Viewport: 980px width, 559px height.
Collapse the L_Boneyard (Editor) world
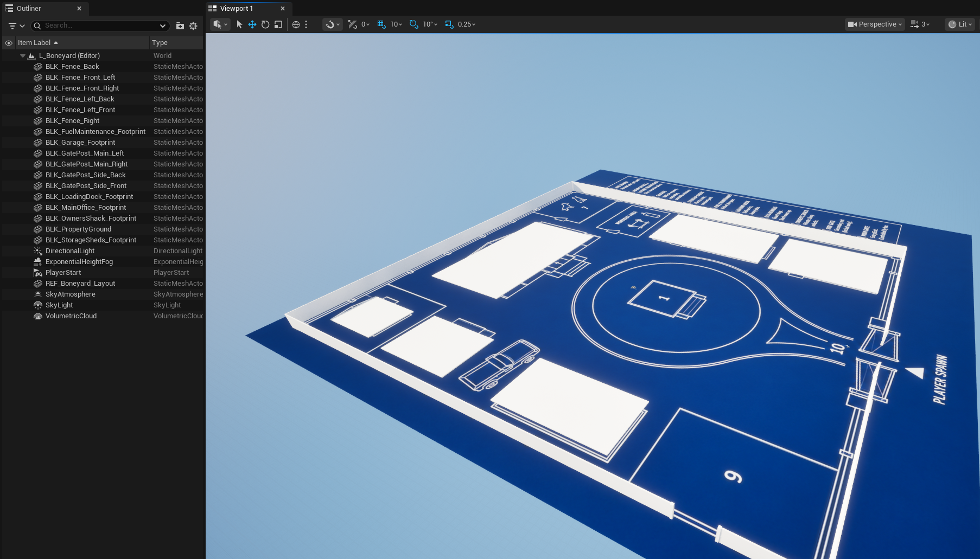point(23,56)
